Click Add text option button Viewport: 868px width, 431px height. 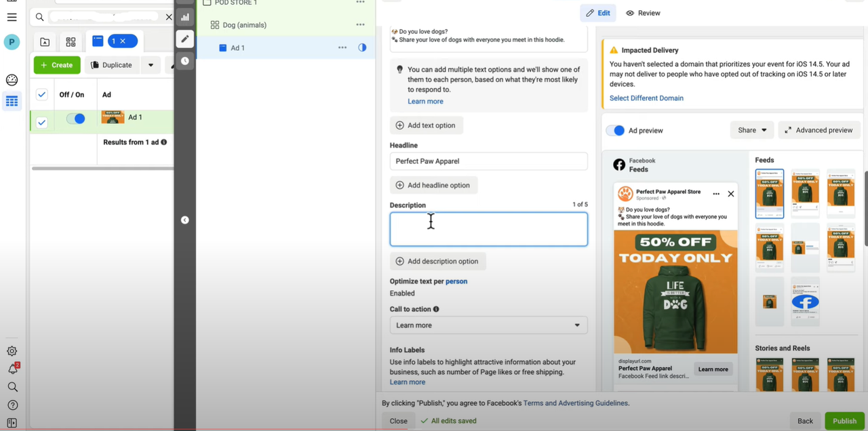pos(427,125)
